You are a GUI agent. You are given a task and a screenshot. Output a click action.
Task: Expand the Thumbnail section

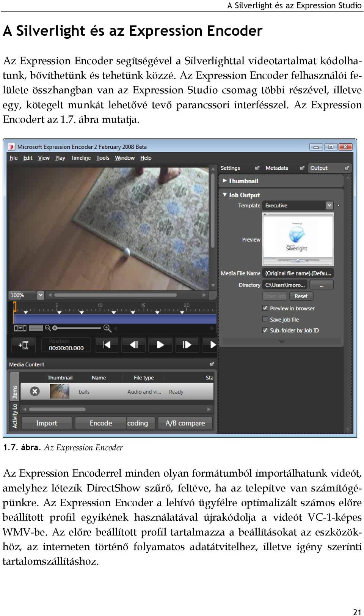[225, 181]
